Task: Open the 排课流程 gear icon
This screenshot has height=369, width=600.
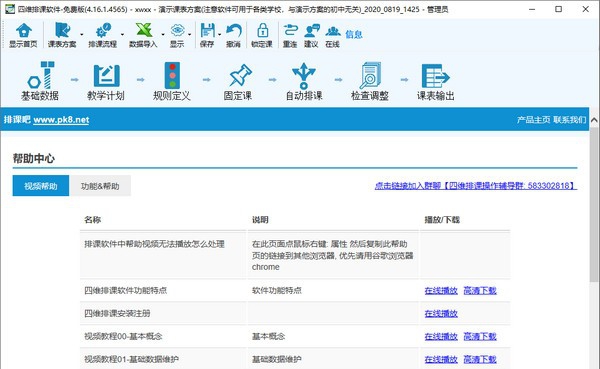Action: coord(103,30)
